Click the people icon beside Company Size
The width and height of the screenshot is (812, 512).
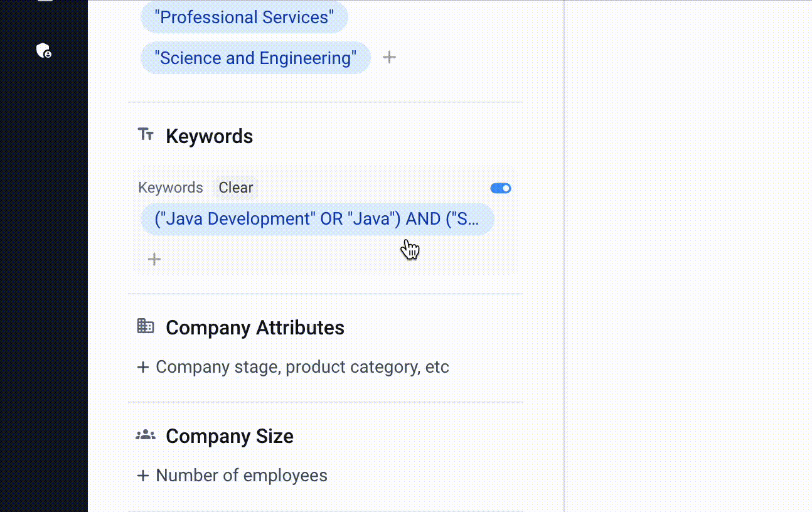point(146,435)
